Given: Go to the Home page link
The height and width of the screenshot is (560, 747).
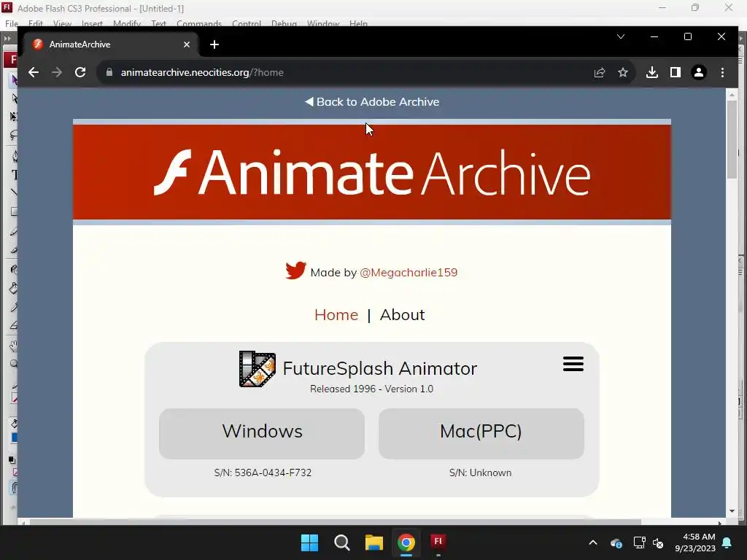Looking at the screenshot, I should click(336, 315).
